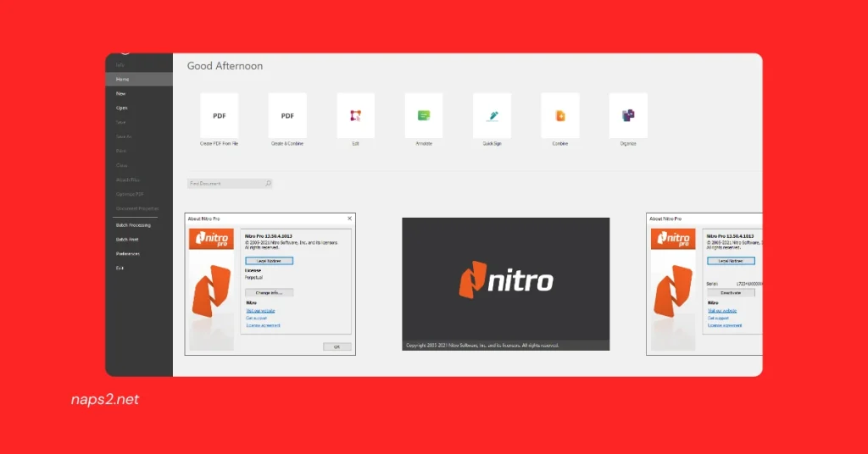Open the Annotate tool tile
This screenshot has height=454, width=868.
pyautogui.click(x=424, y=116)
